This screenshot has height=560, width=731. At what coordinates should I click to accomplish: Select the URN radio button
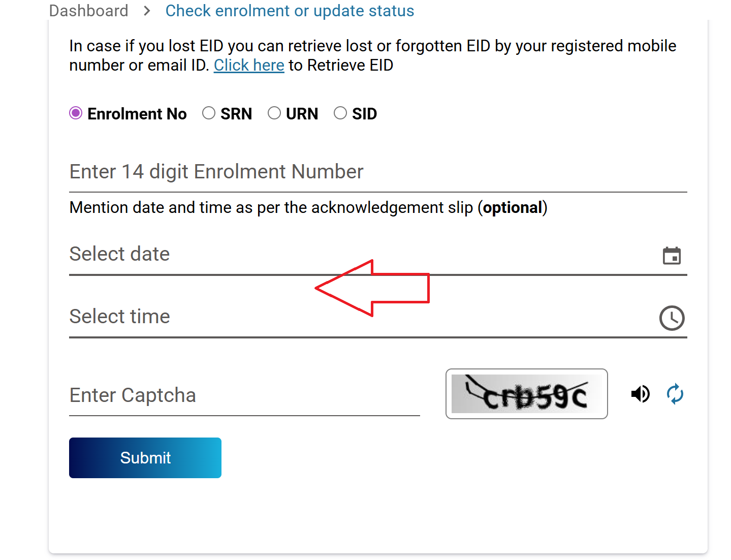click(274, 113)
